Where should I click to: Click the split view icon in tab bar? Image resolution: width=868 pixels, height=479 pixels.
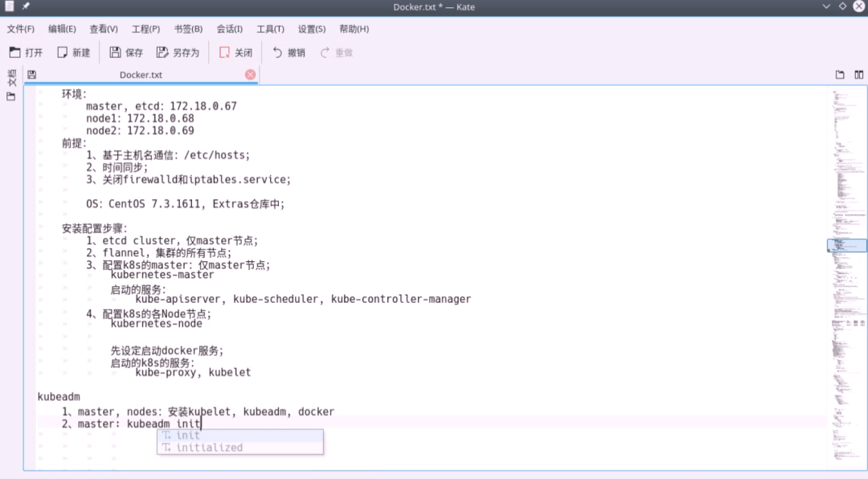click(858, 75)
